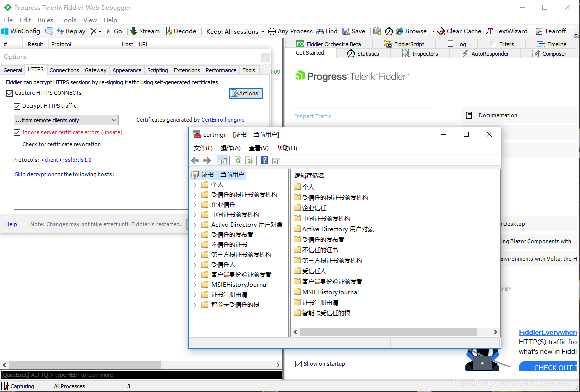
Task: Expand 中间证书颁发机构 tree node
Action: pos(195,215)
